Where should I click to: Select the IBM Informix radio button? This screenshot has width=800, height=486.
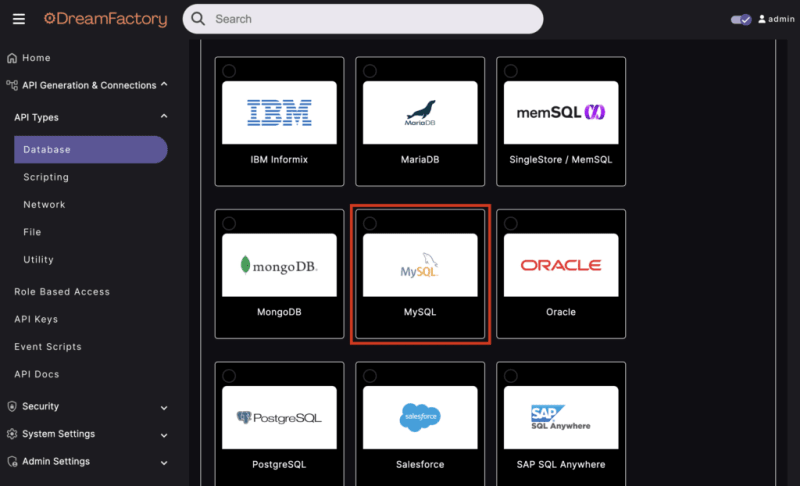[x=229, y=71]
